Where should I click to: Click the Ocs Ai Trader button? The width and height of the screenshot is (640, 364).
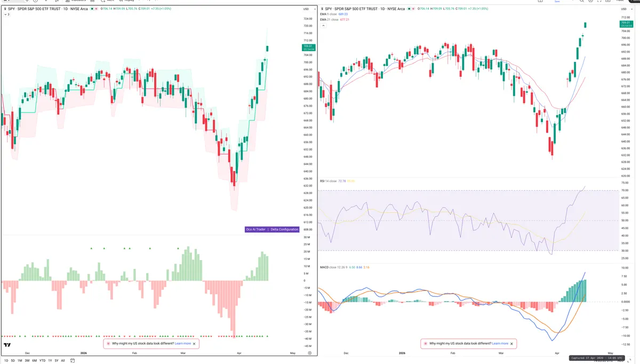pos(255,229)
